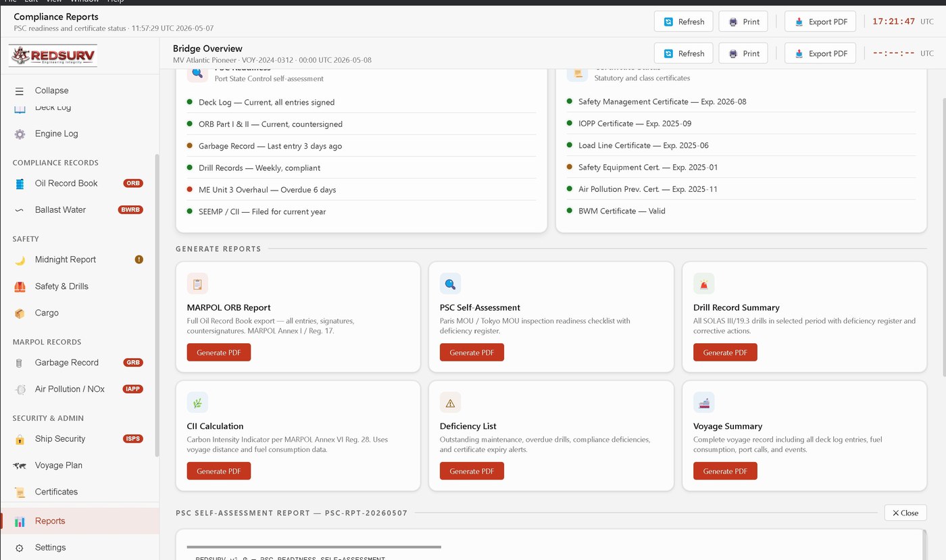This screenshot has height=560, width=946.
Task: Click the "Compliance Reports" window title
Action: tap(56, 17)
